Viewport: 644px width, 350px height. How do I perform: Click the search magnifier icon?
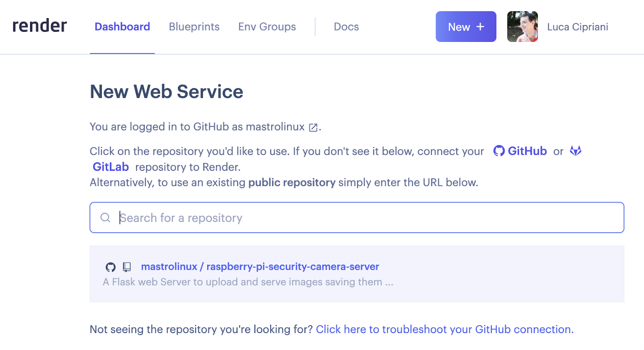tap(105, 218)
